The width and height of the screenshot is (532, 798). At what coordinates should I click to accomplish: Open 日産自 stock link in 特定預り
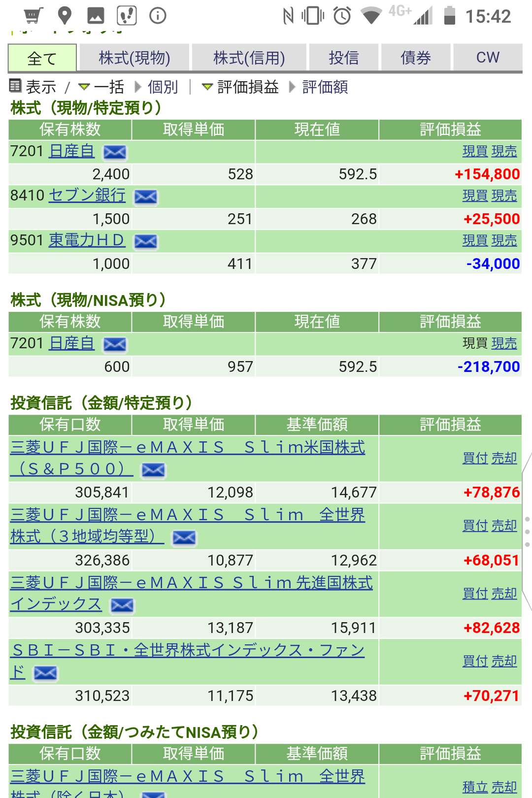click(x=72, y=151)
